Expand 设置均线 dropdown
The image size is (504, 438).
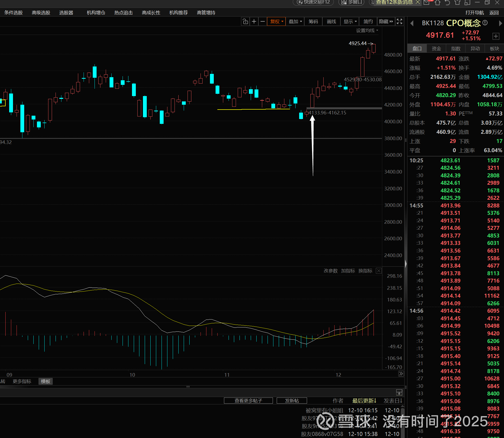pos(367,31)
